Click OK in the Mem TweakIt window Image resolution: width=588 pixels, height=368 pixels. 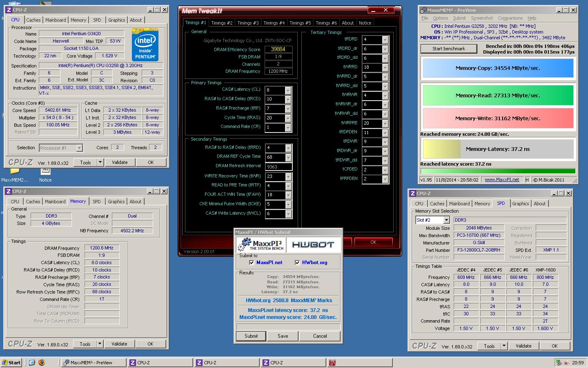[373, 242]
